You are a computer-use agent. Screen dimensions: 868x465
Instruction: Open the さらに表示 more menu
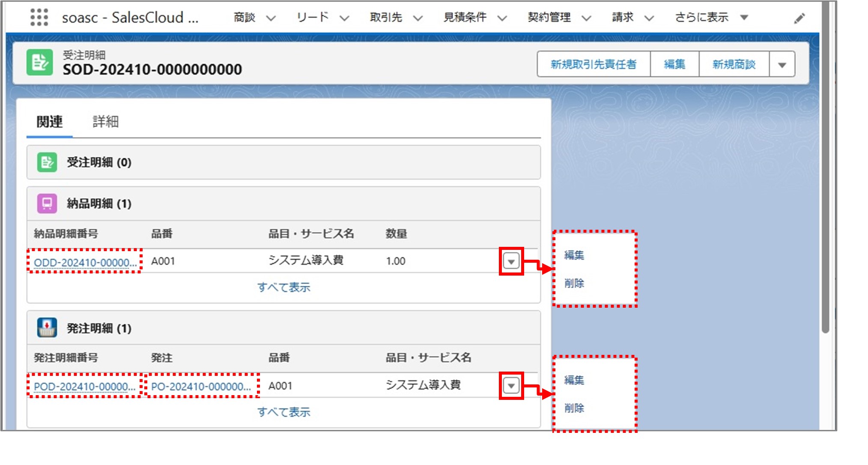point(711,18)
